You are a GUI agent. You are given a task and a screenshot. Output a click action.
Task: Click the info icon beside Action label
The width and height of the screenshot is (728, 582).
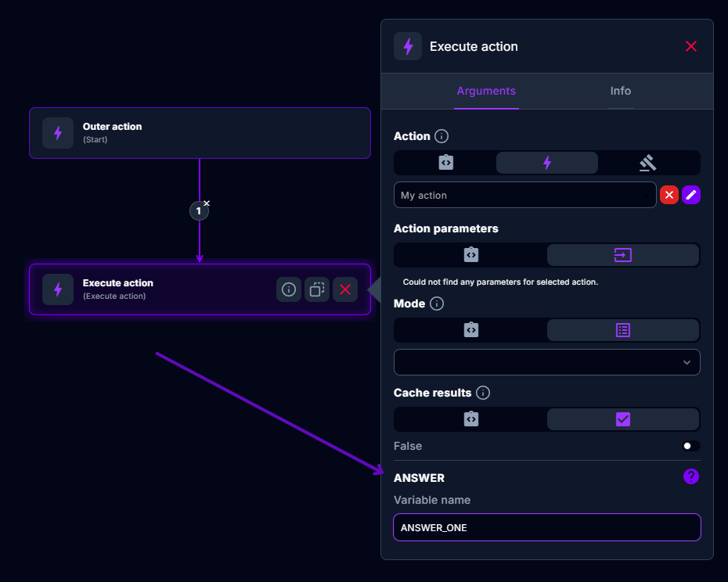[441, 136]
